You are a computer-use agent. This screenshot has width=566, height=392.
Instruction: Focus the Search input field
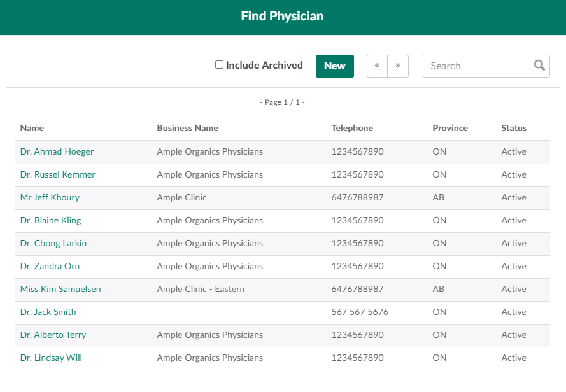click(x=478, y=66)
